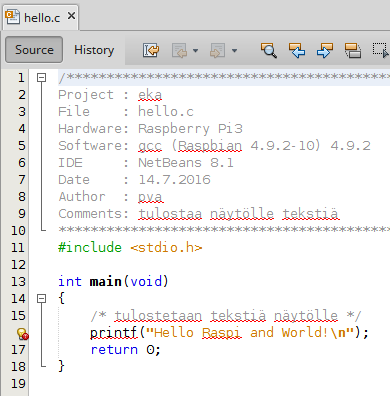
Task: Click line number 19 in the gutter
Action: coord(18,384)
